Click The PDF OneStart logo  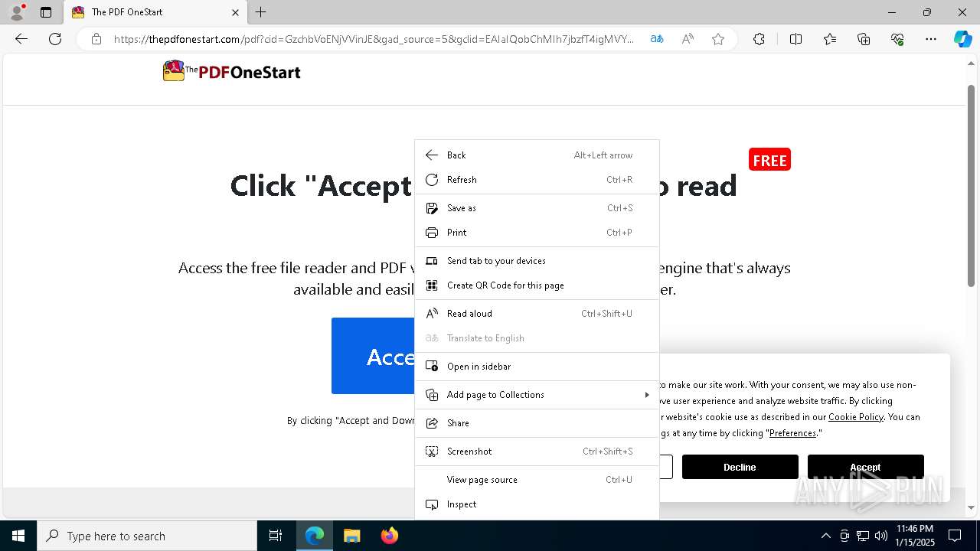point(232,72)
